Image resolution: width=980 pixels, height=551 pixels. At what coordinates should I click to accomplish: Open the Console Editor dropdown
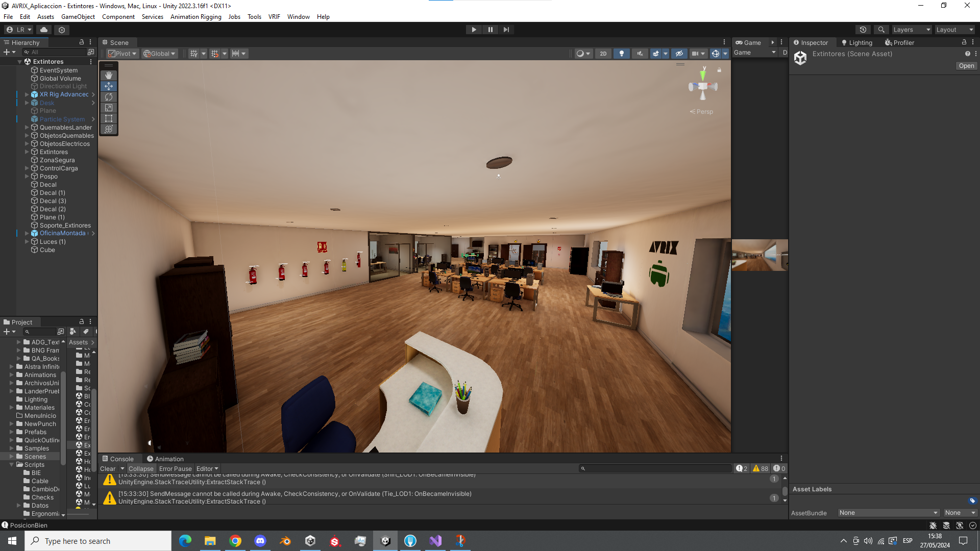(x=207, y=469)
